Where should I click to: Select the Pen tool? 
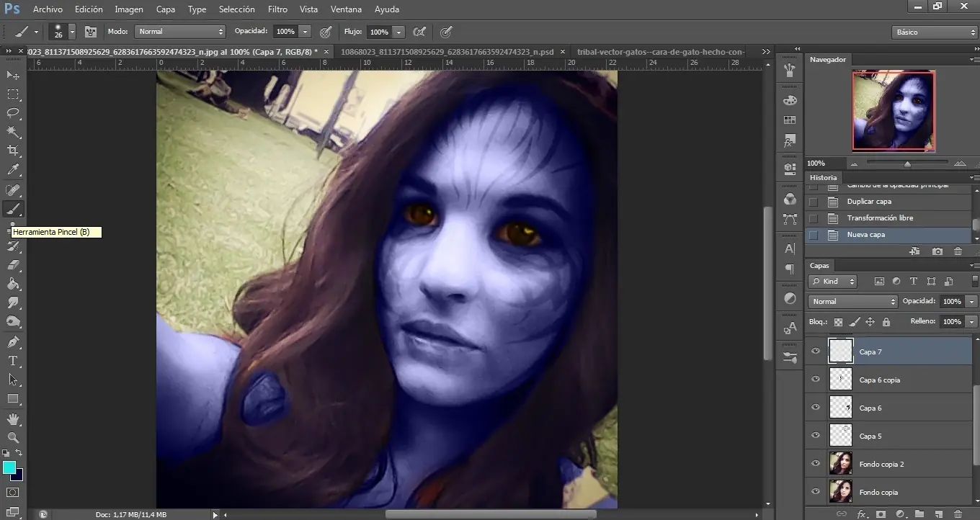click(13, 341)
